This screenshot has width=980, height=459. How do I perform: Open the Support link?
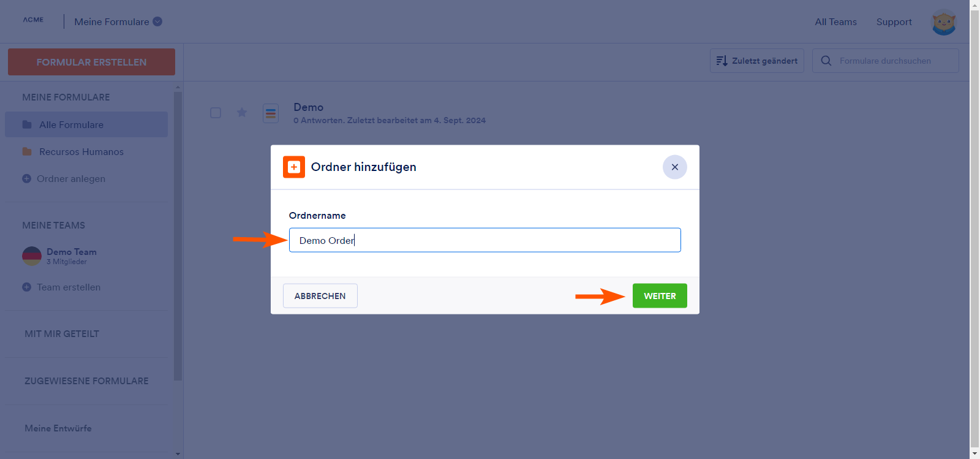pos(894,22)
